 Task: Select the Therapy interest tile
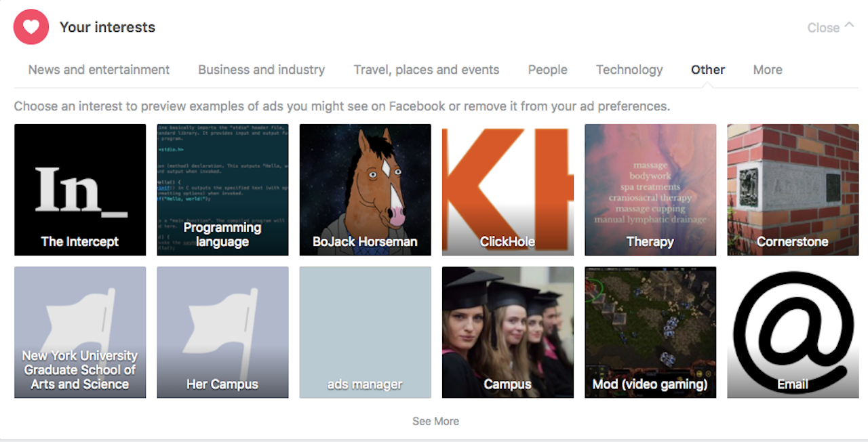click(x=650, y=190)
